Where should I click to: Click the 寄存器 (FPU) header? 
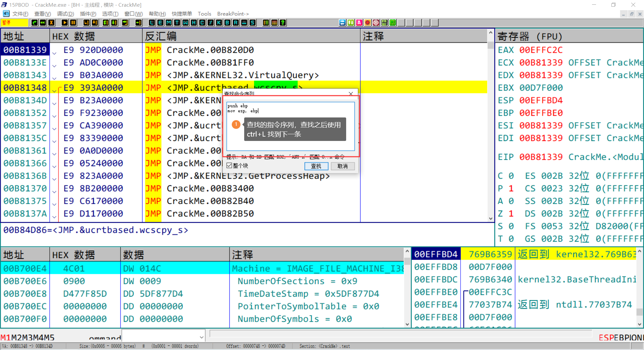pyautogui.click(x=569, y=36)
